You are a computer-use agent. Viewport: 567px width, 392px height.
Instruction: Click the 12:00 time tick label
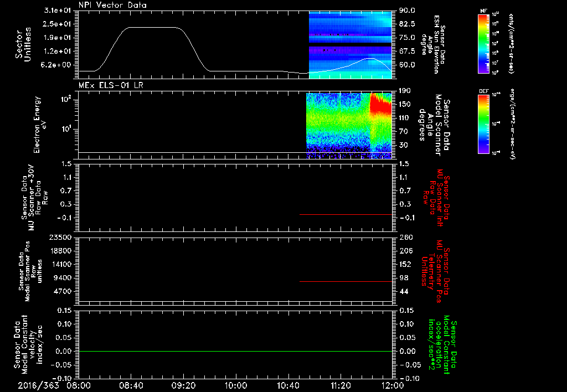[x=393, y=385]
